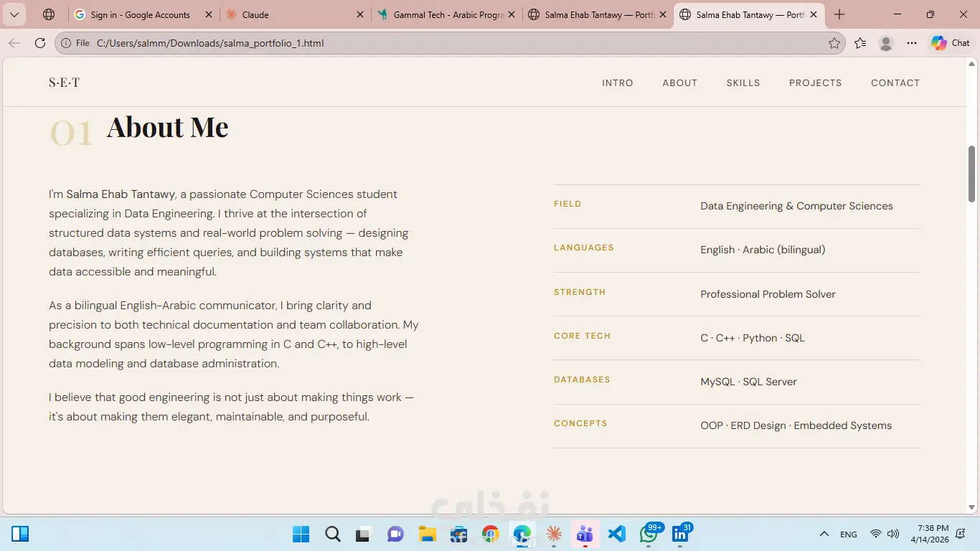Open the ENG language switcher
Image resolution: width=980 pixels, height=551 pixels.
(x=849, y=534)
